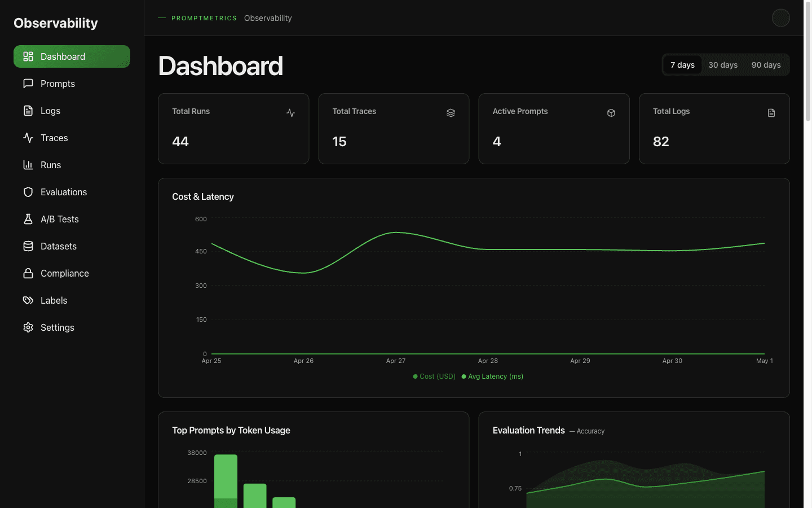Click the PROMPTMETRICS breadcrumb link
Viewport: 812px width, 508px height.
(x=204, y=18)
